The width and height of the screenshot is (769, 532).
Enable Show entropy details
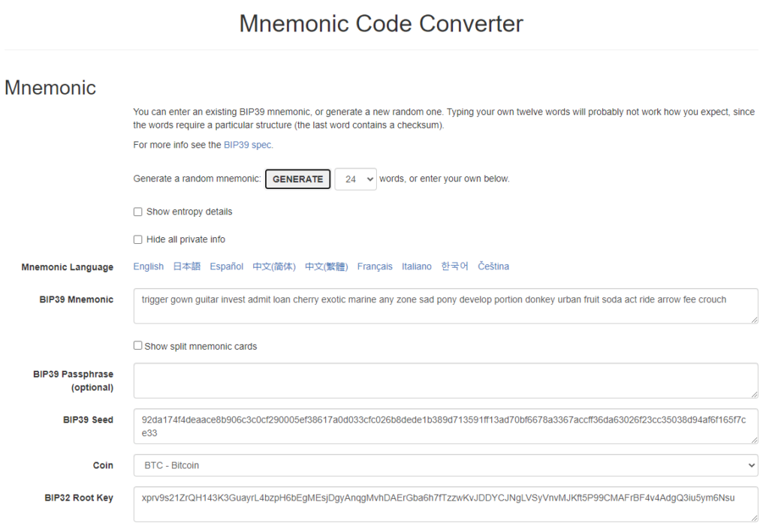138,212
